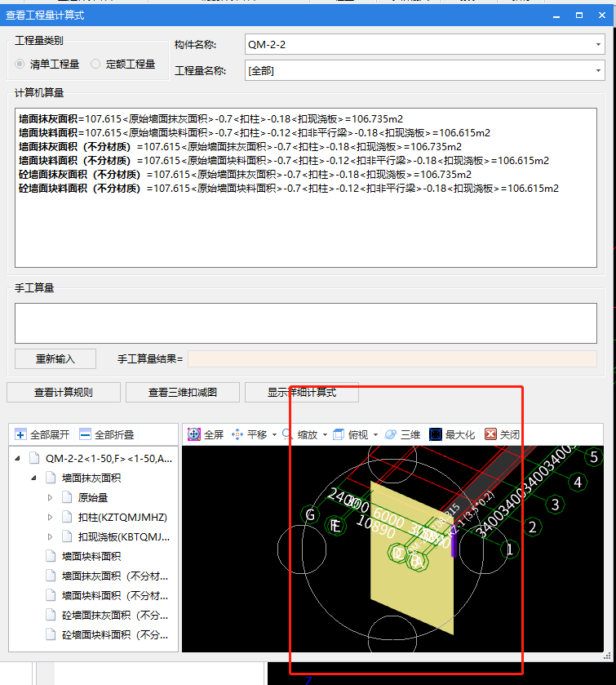The height and width of the screenshot is (685, 616).
Task: Click axis bubble G in 3D view
Action: click(x=310, y=514)
